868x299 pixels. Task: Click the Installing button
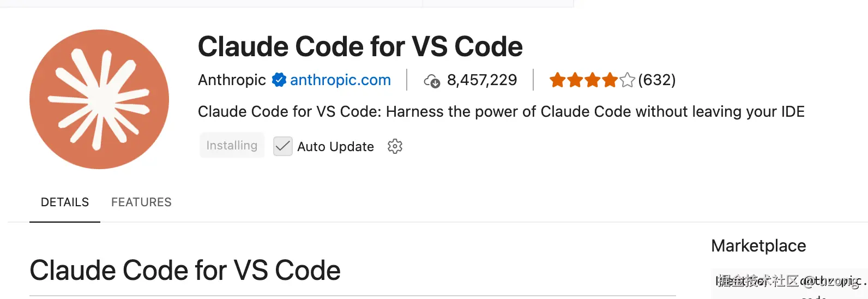click(232, 146)
